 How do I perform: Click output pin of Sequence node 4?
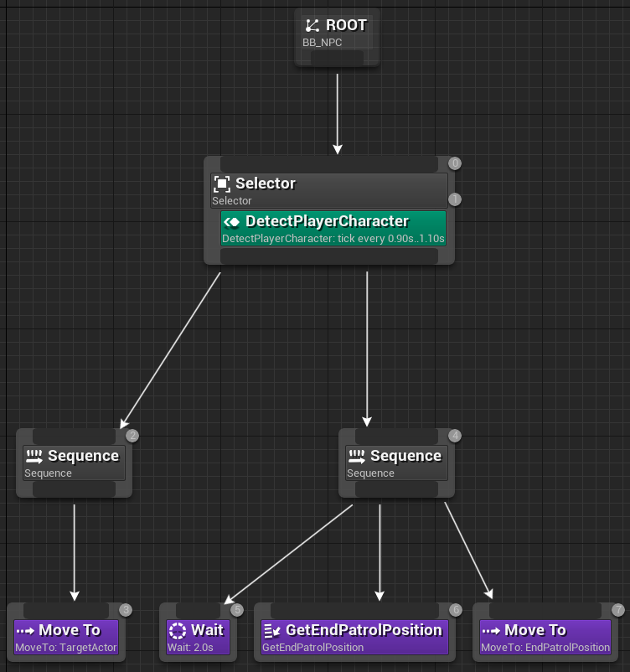pyautogui.click(x=396, y=489)
